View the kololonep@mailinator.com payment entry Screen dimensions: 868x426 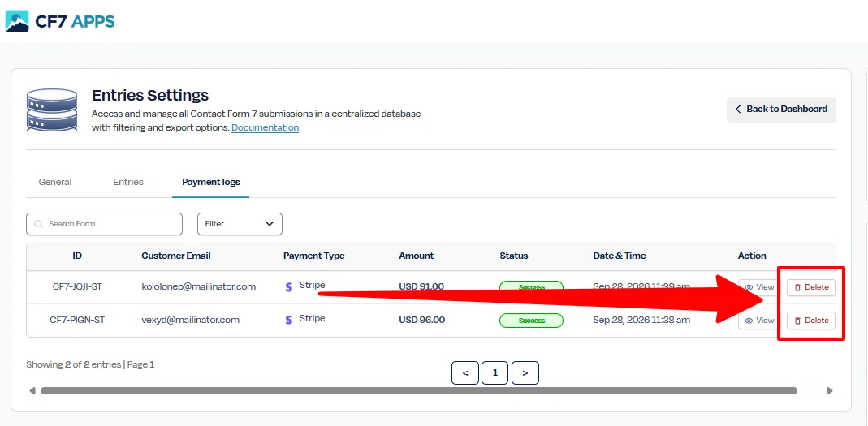[759, 287]
